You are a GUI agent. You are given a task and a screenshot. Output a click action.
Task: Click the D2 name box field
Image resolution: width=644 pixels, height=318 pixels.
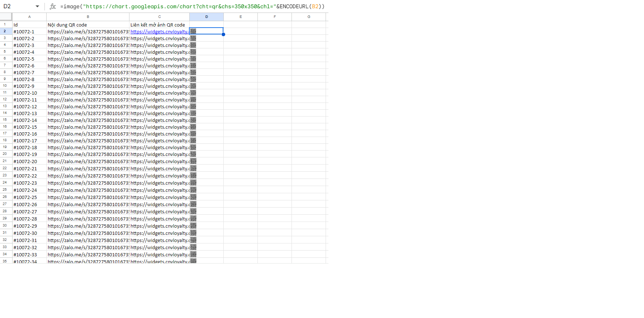(x=18, y=6)
